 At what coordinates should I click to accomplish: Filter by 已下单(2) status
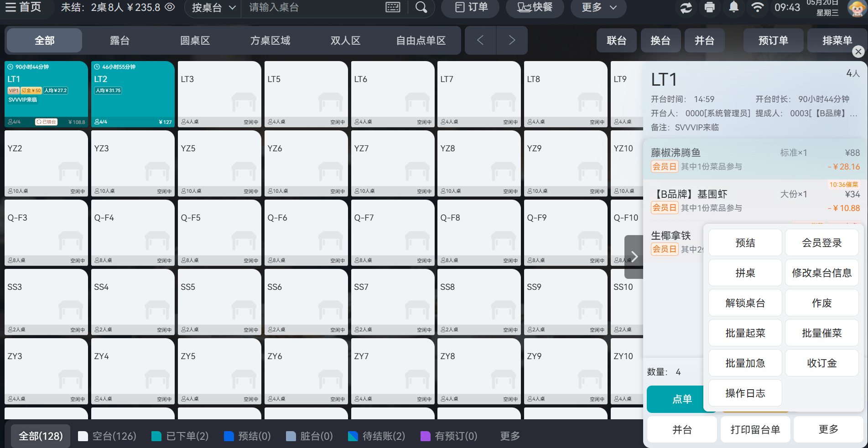180,436
